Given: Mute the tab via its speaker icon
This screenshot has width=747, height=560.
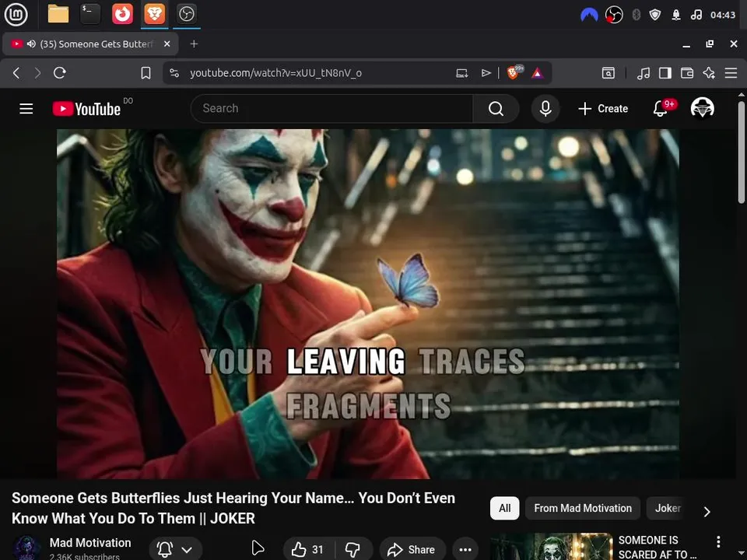Looking at the screenshot, I should 31,44.
